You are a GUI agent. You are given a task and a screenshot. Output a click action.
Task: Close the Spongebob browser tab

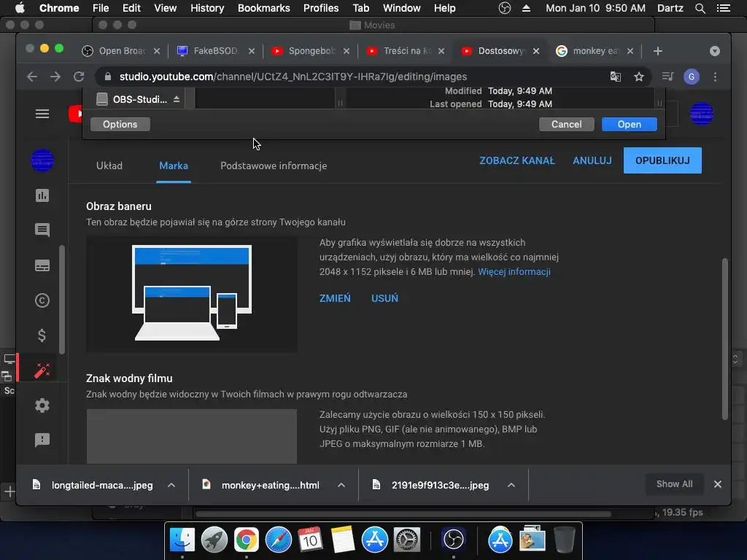pos(347,51)
